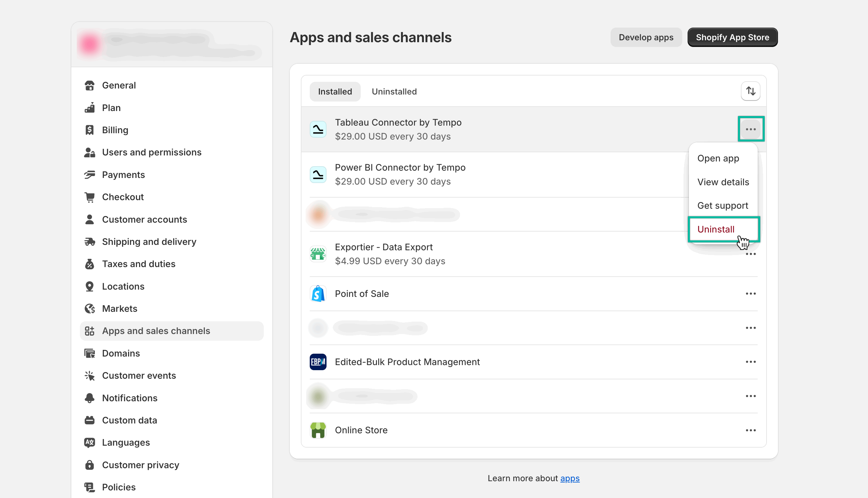The height and width of the screenshot is (498, 868).
Task: Click the Shopify App Store button
Action: tap(732, 37)
